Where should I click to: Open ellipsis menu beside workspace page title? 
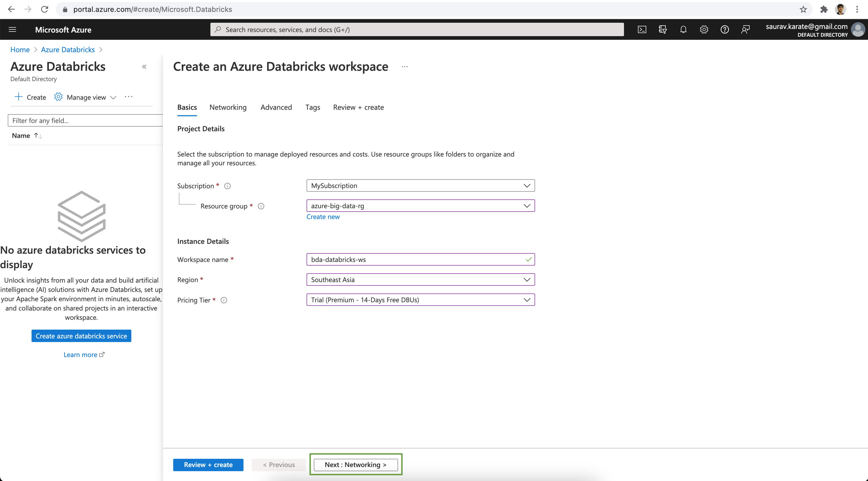405,67
